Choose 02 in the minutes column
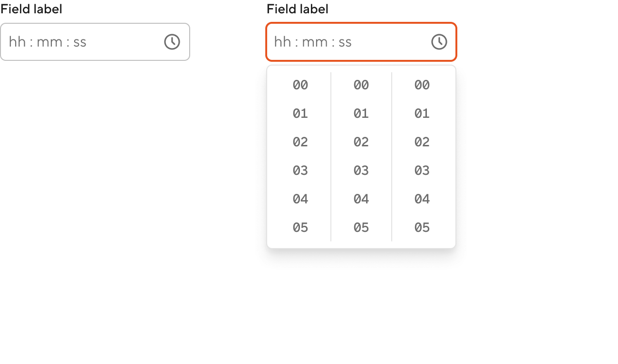This screenshot has width=618, height=364. click(361, 142)
